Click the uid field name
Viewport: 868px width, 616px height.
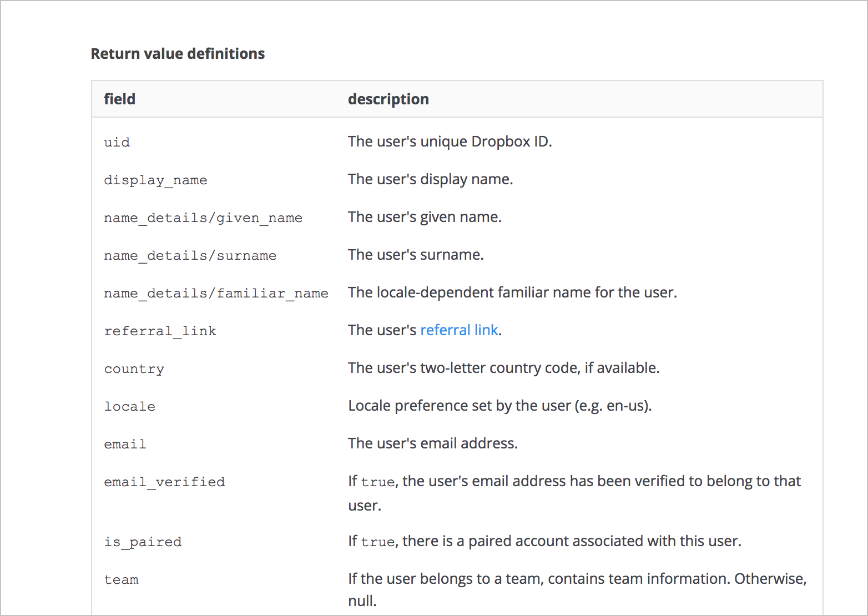point(117,143)
